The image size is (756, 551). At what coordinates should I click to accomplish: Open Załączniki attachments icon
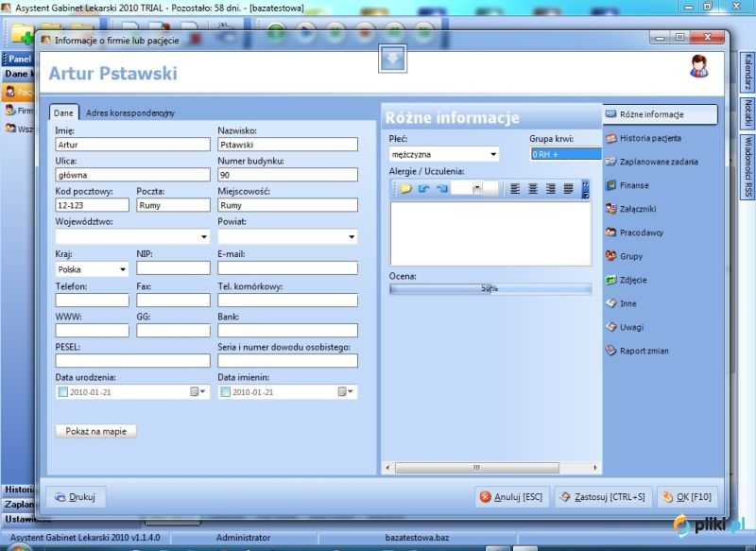click(610, 209)
